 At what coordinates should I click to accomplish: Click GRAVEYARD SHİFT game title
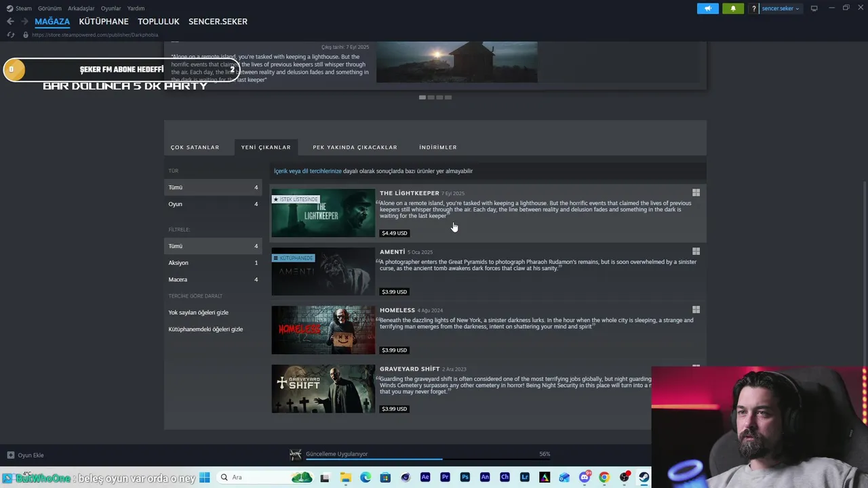(410, 369)
